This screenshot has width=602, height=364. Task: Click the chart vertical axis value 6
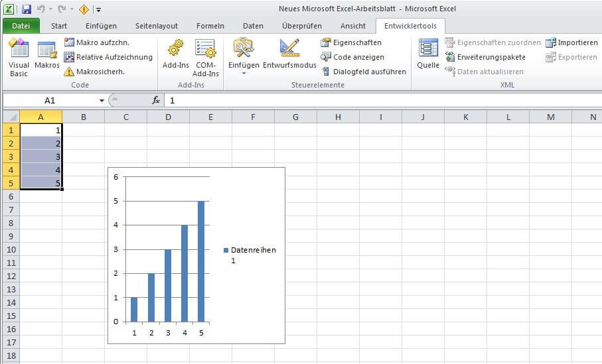click(115, 177)
